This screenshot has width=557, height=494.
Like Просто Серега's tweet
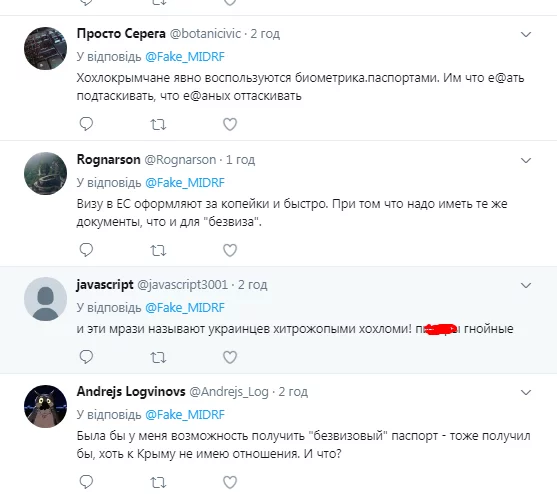click(x=230, y=124)
